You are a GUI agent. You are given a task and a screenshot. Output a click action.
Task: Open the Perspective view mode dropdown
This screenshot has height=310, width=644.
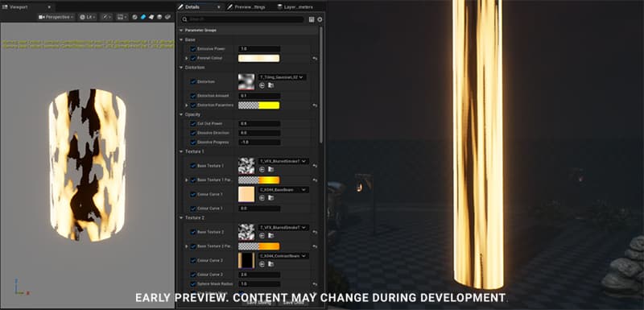click(56, 17)
